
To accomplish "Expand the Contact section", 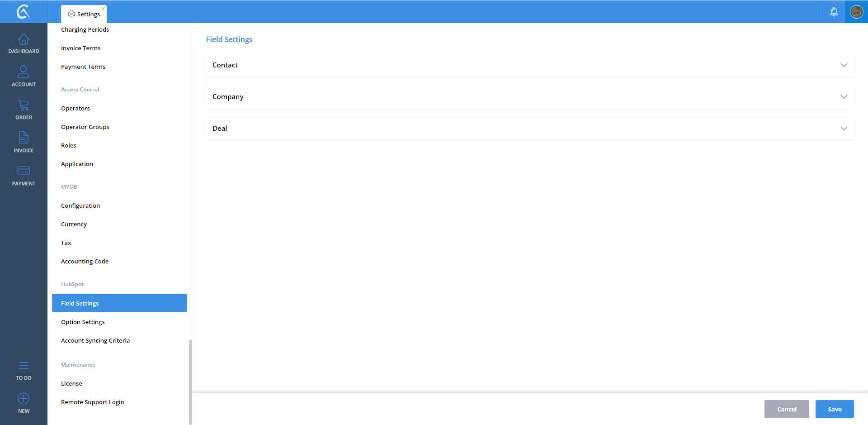I will [x=529, y=65].
